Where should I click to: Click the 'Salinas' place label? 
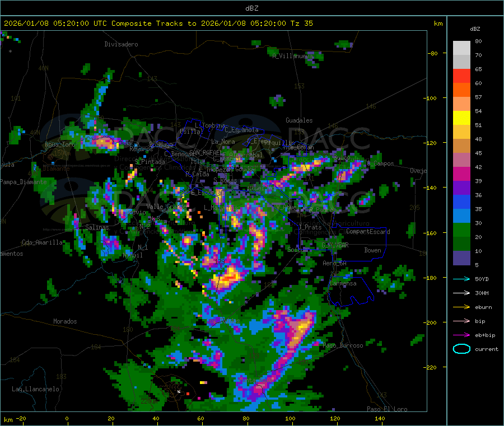tap(97, 227)
